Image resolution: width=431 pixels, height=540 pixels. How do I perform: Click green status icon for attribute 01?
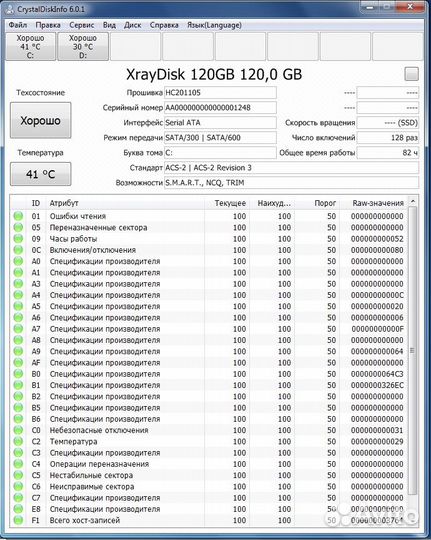point(18,216)
